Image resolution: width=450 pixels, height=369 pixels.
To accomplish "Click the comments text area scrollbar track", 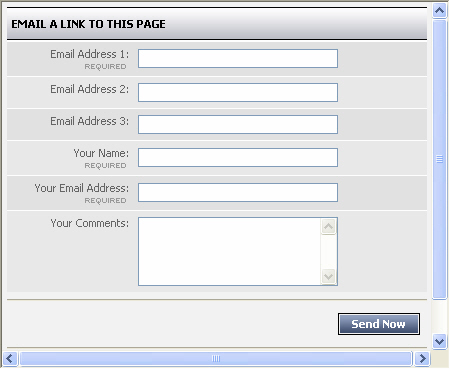I will click(329, 252).
